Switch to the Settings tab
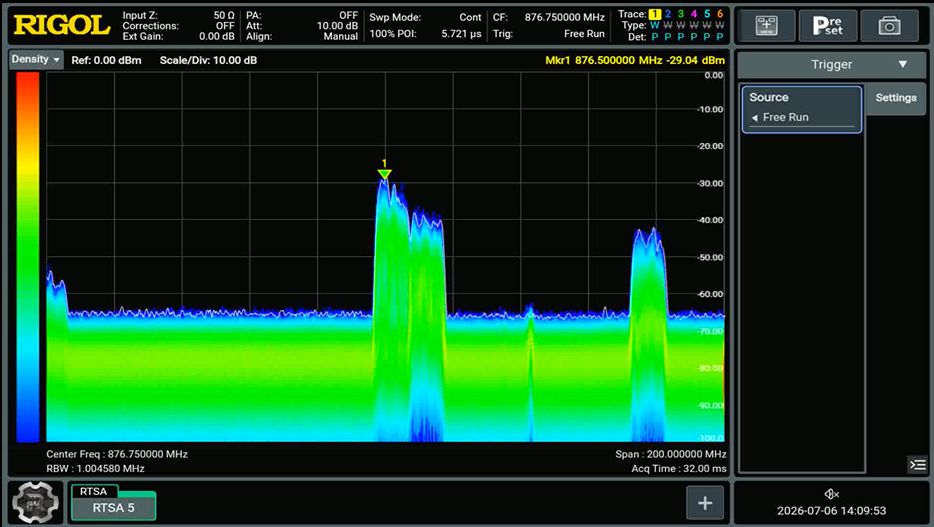The height and width of the screenshot is (527, 934). pyautogui.click(x=896, y=98)
